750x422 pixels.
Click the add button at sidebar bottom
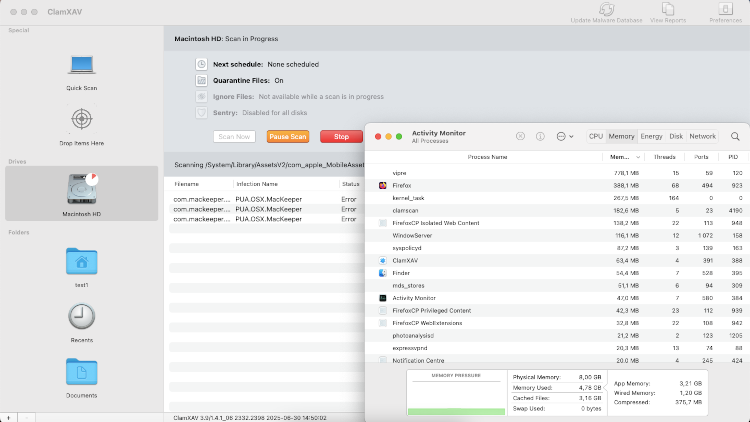click(x=9, y=418)
